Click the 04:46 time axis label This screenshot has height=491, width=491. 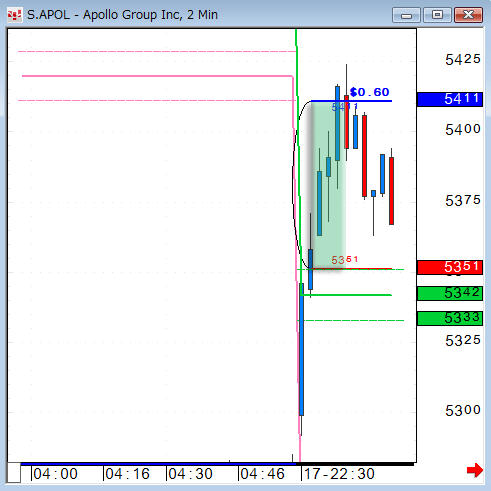(x=262, y=474)
